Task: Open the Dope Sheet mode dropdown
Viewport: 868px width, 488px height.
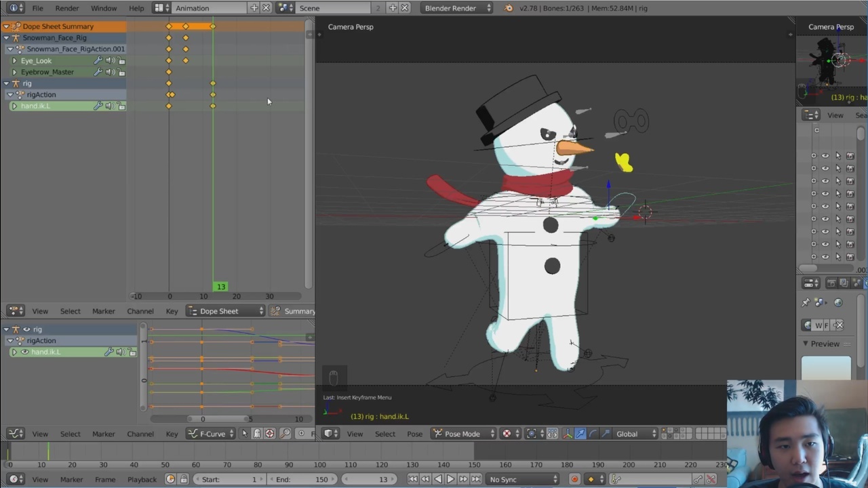Action: pos(225,311)
